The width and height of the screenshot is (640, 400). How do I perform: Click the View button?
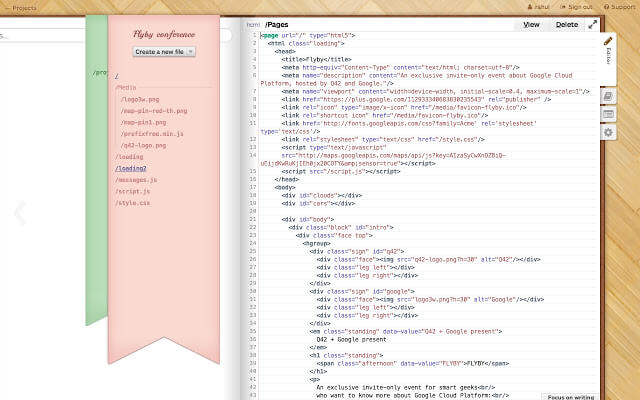click(x=531, y=24)
